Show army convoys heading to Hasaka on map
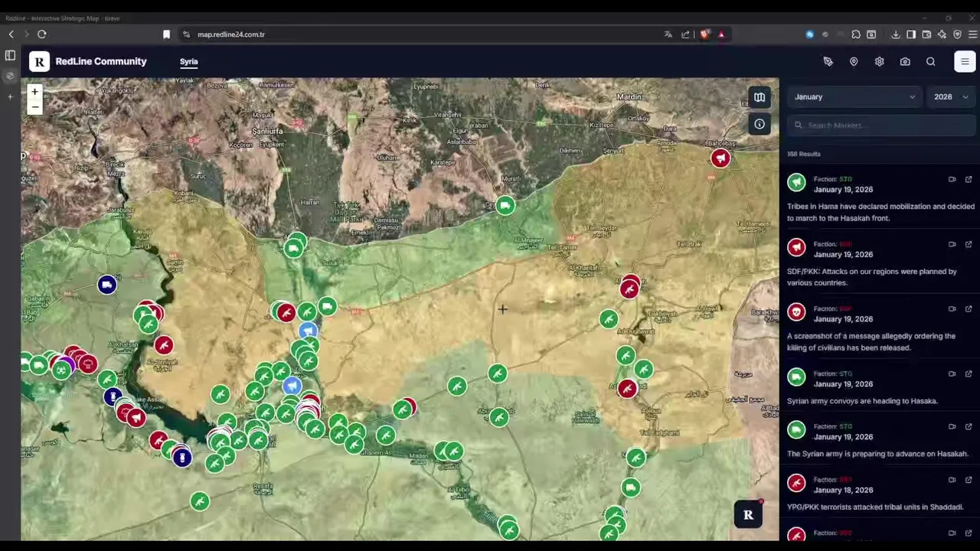This screenshot has height=551, width=980. 952,374
